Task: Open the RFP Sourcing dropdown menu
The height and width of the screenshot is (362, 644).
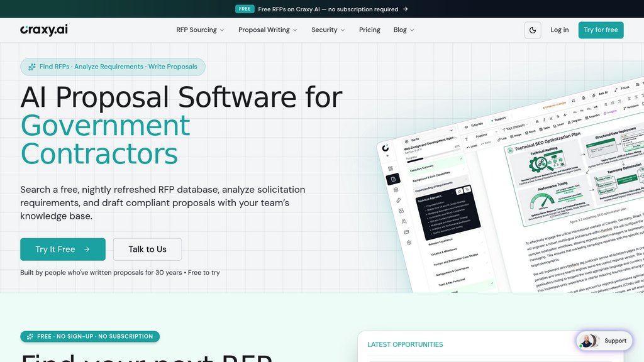Action: (x=200, y=30)
